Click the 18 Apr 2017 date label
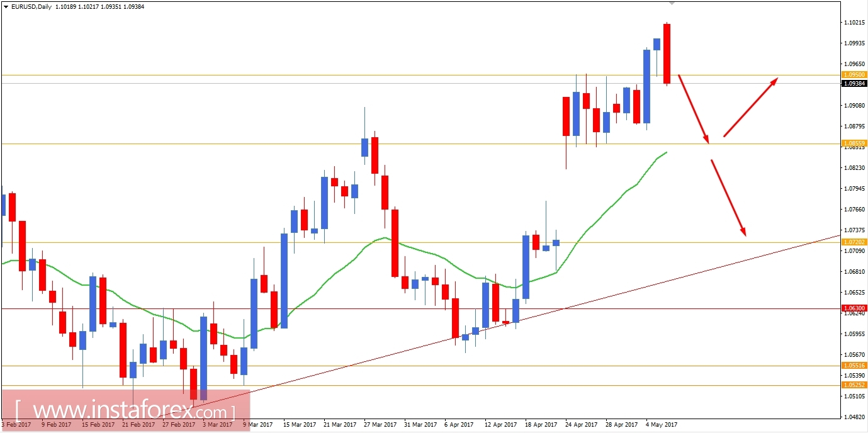The height and width of the screenshot is (433, 868). 542,425
